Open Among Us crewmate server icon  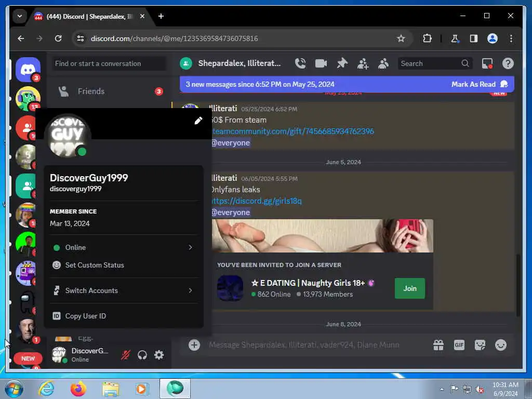point(27,302)
